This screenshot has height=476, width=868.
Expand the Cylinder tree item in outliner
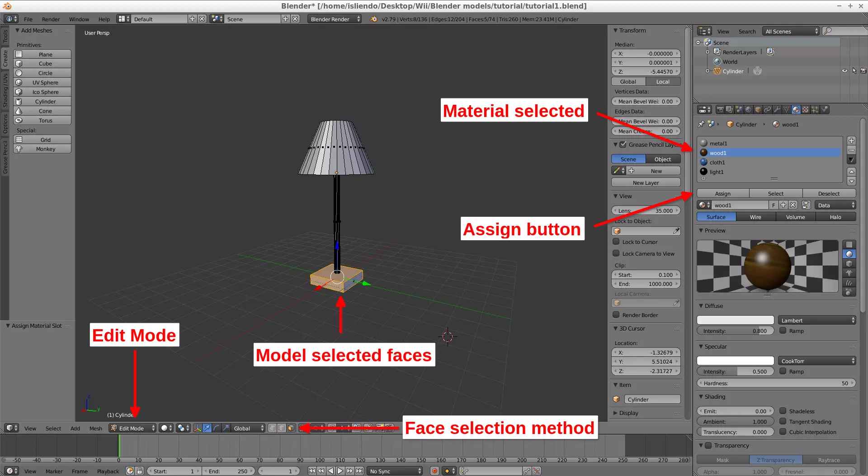pyautogui.click(x=708, y=71)
